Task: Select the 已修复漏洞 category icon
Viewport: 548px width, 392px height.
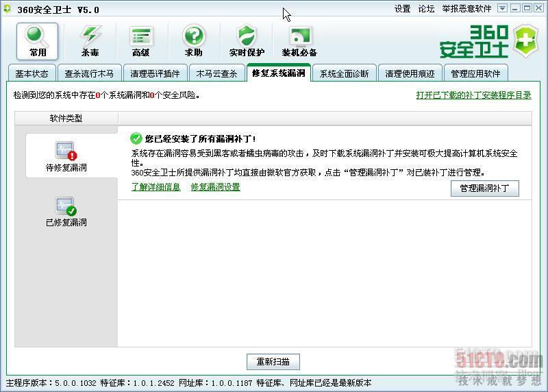Action: tap(66, 212)
